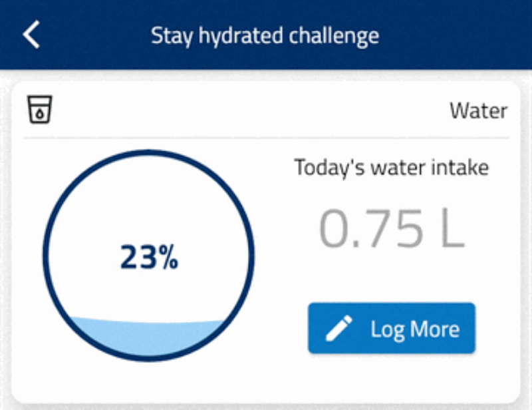
Task: Select the Stay hydrated challenge title
Action: tap(265, 37)
